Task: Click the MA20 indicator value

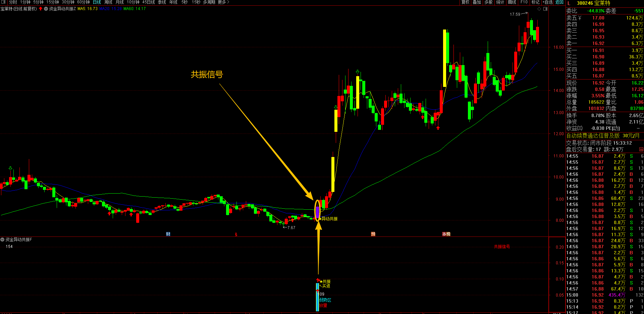Action: 110,9
